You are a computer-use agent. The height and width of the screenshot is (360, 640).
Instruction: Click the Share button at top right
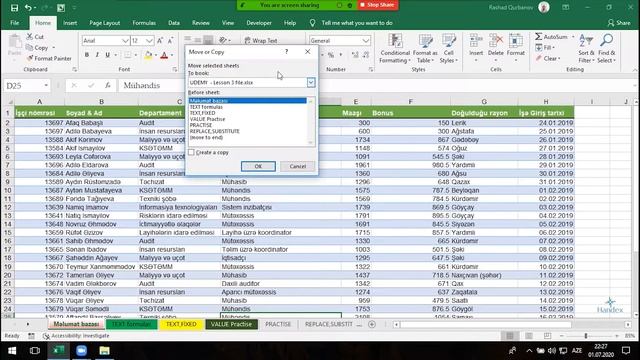[x=619, y=23]
